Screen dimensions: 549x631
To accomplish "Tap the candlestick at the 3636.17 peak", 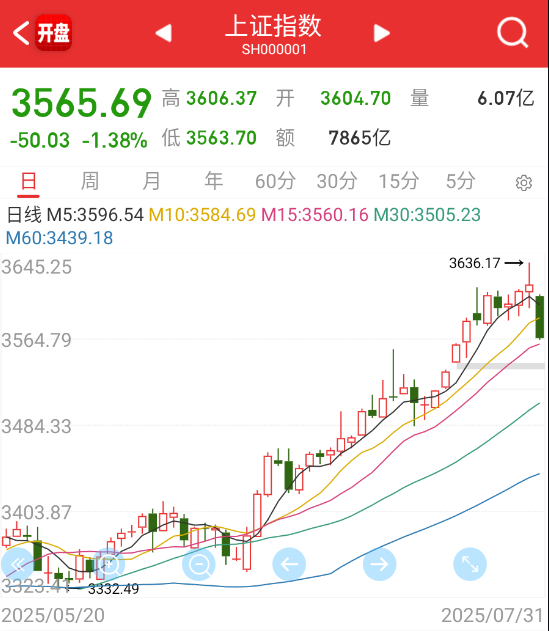I will [x=529, y=286].
